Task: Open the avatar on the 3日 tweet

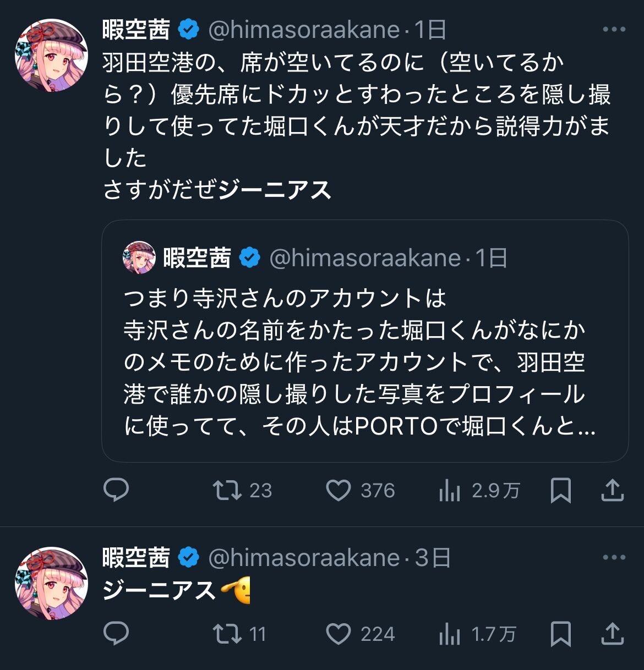Action: click(51, 583)
